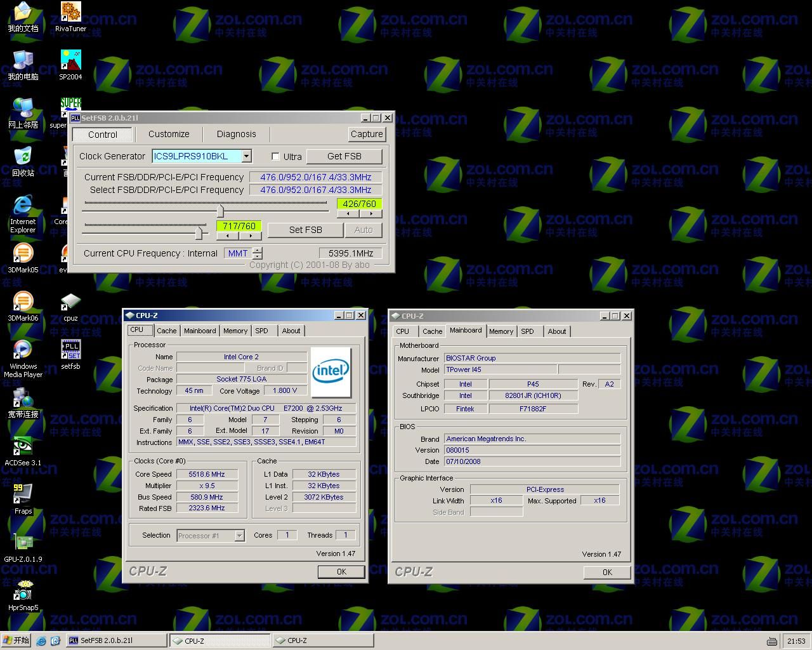The image size is (812, 650).
Task: Click the SetFSB title bar icon
Action: coord(75,118)
